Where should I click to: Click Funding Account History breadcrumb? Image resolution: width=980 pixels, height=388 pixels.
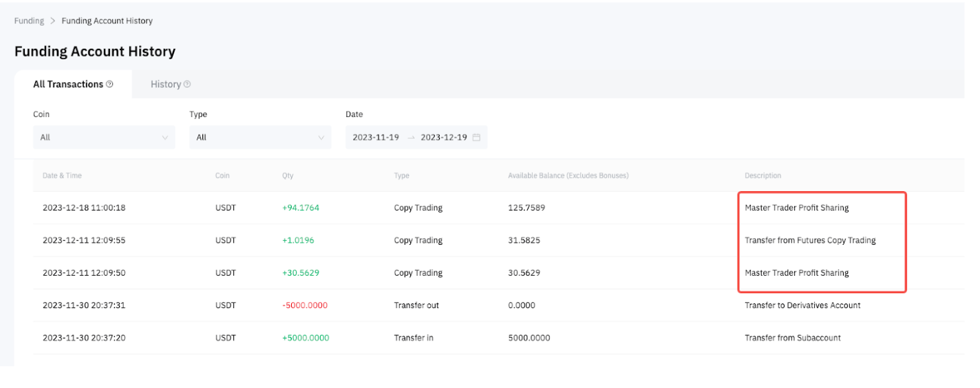[x=107, y=21]
